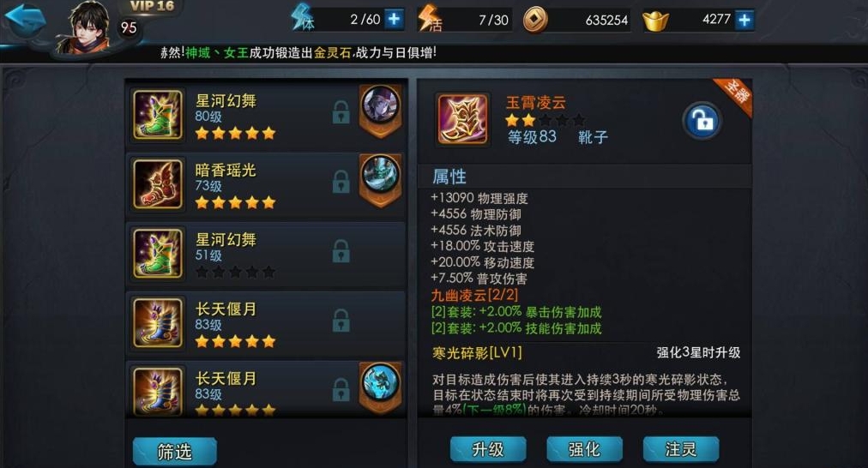
Task: Toggle lock on 星河幻舞 51级
Action: [341, 251]
